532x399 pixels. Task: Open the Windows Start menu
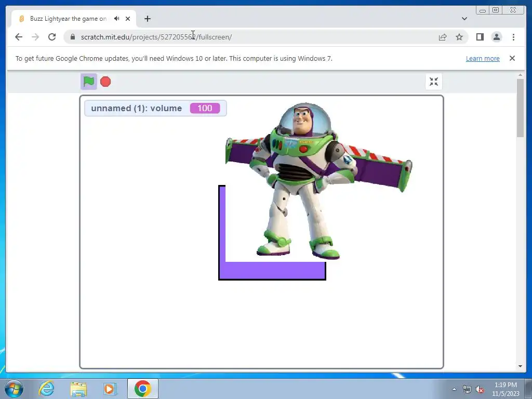pyautogui.click(x=14, y=389)
